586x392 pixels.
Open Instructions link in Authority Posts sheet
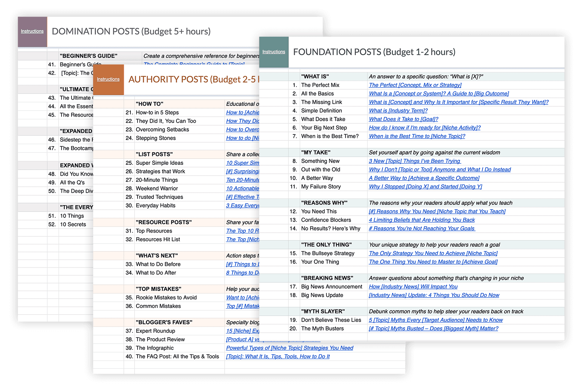[x=108, y=79]
